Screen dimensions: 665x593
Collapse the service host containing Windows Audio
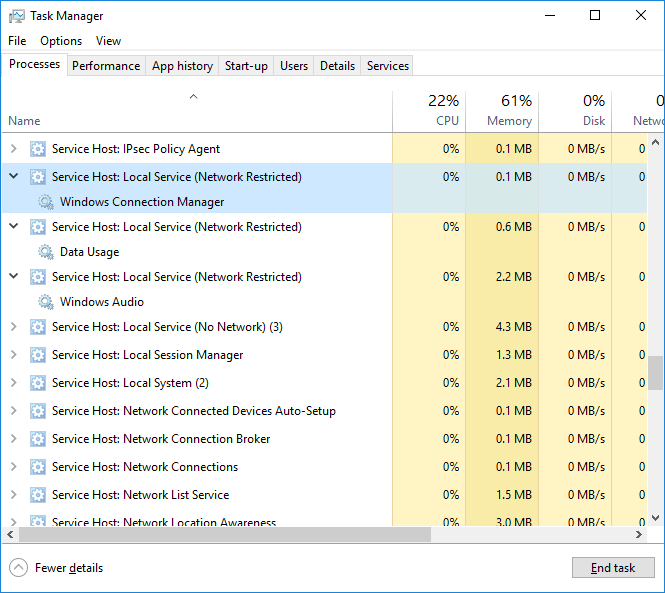tap(13, 277)
